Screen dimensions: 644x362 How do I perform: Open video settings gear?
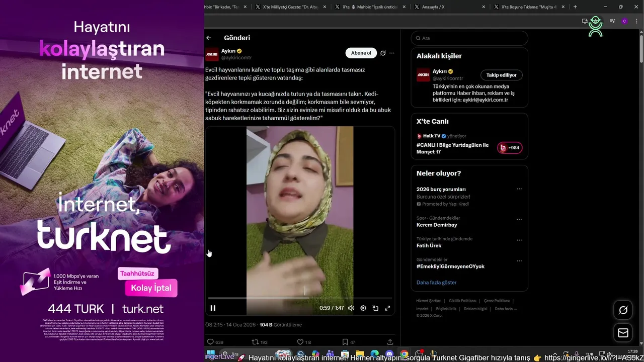363,308
